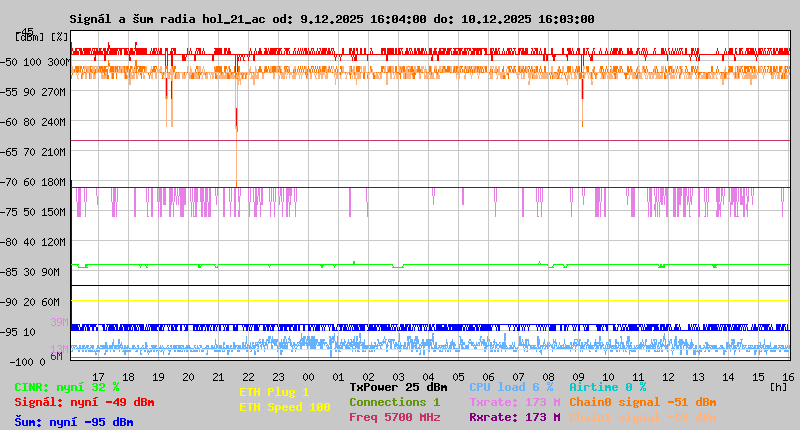Click the '[h]' unit label beside the time axis
800x430 pixels.
click(778, 386)
